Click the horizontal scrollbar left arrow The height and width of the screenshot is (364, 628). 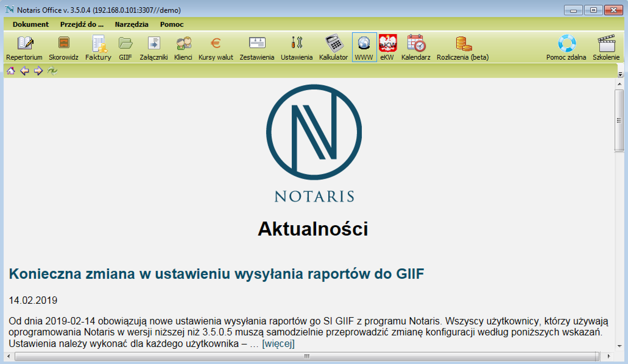[x=9, y=356]
